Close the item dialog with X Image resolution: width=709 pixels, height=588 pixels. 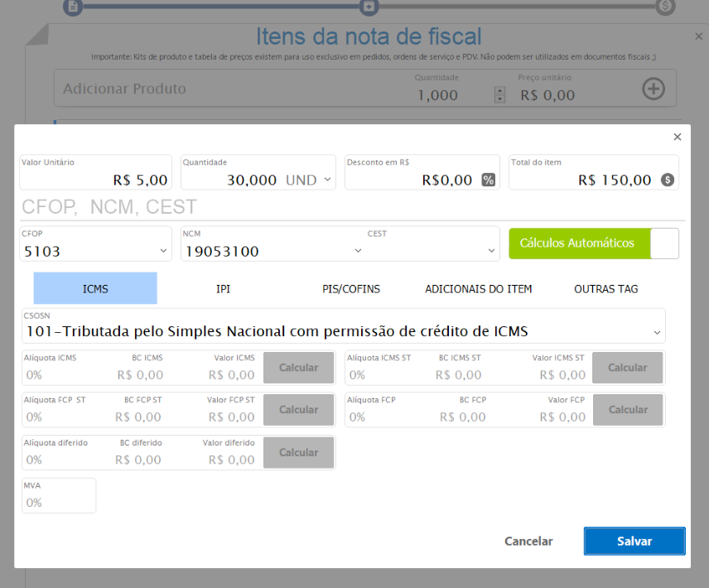pos(677,137)
